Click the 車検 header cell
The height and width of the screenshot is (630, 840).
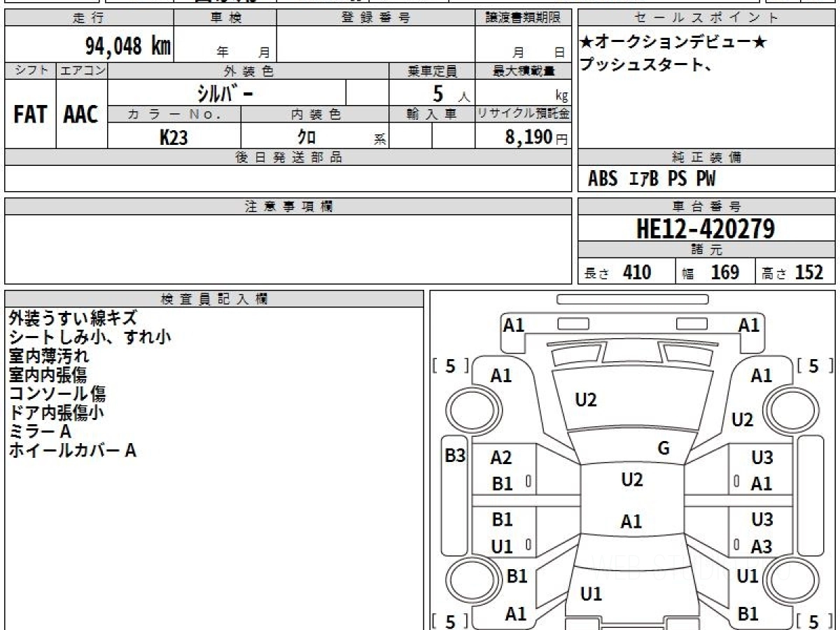(225, 18)
